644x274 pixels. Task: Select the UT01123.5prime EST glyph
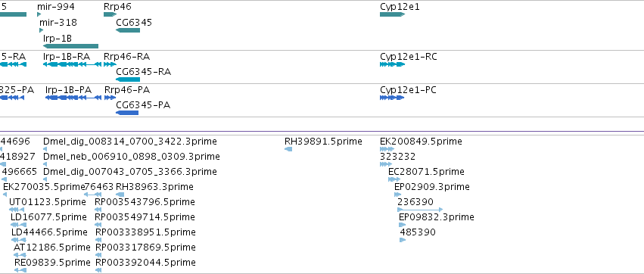17,210
